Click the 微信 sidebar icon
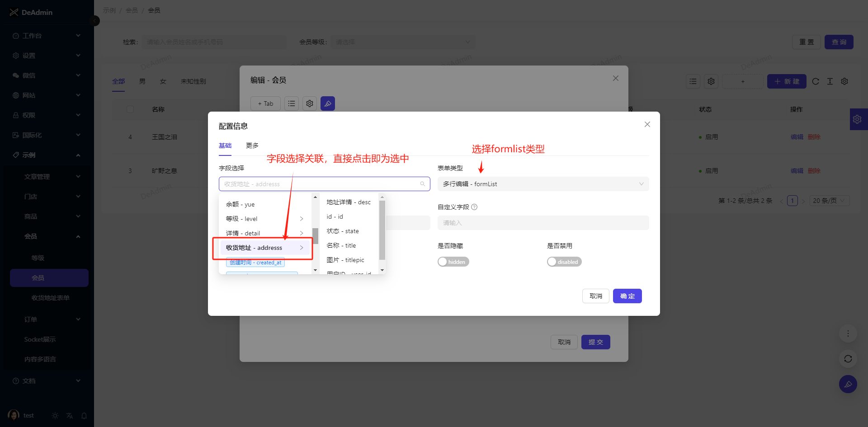868x427 pixels. (16, 75)
